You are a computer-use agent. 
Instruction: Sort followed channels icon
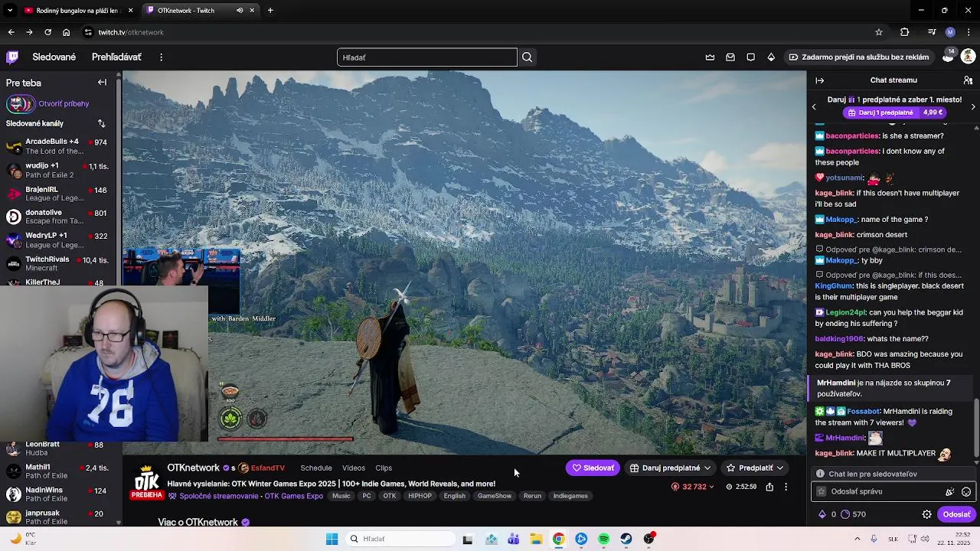pos(101,123)
